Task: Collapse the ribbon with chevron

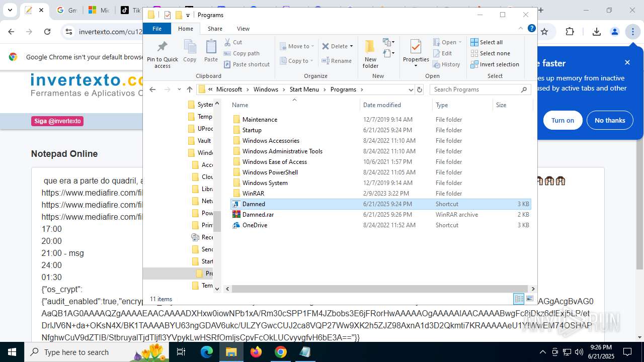Action: point(521,29)
